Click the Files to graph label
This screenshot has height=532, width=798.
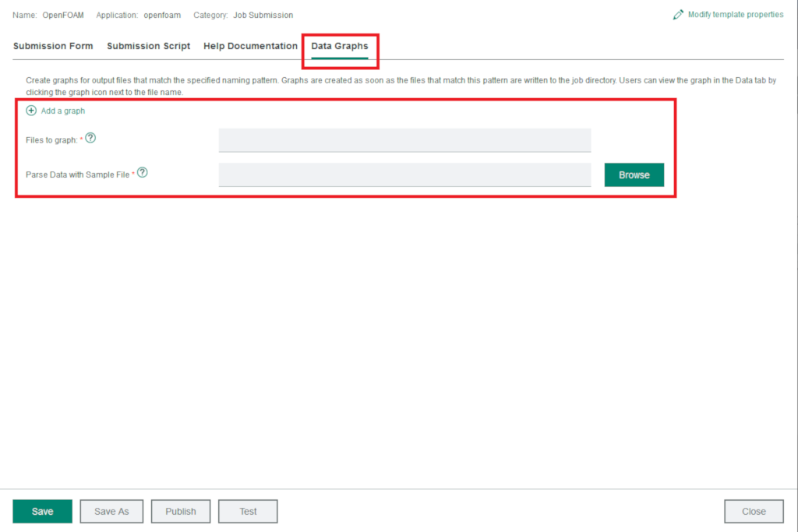[51, 140]
